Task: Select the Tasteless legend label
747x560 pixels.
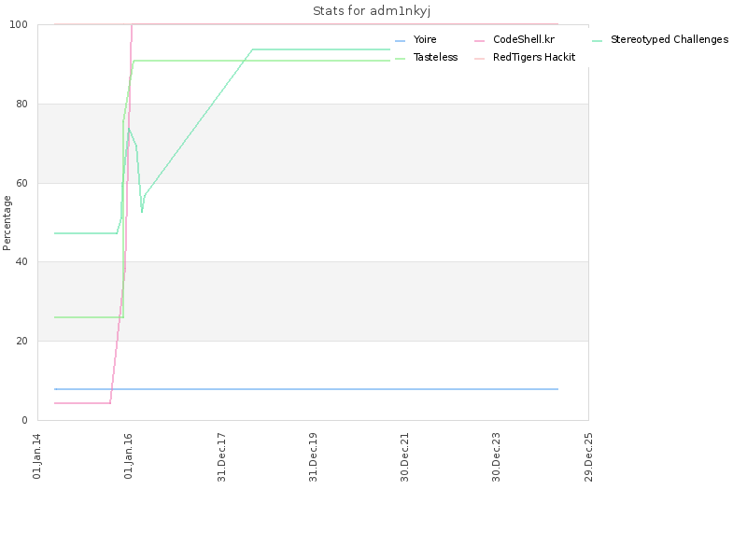Action: point(435,57)
